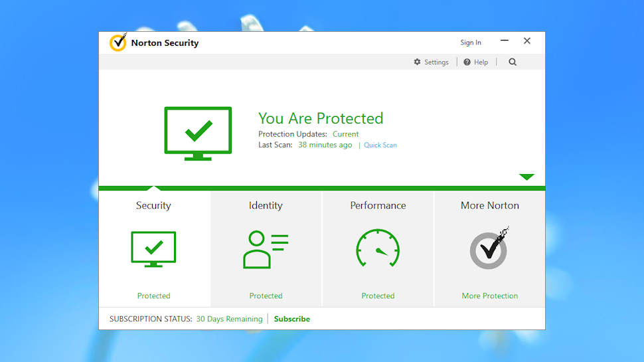Click the Norton Security title text
This screenshot has width=644, height=362.
[165, 43]
